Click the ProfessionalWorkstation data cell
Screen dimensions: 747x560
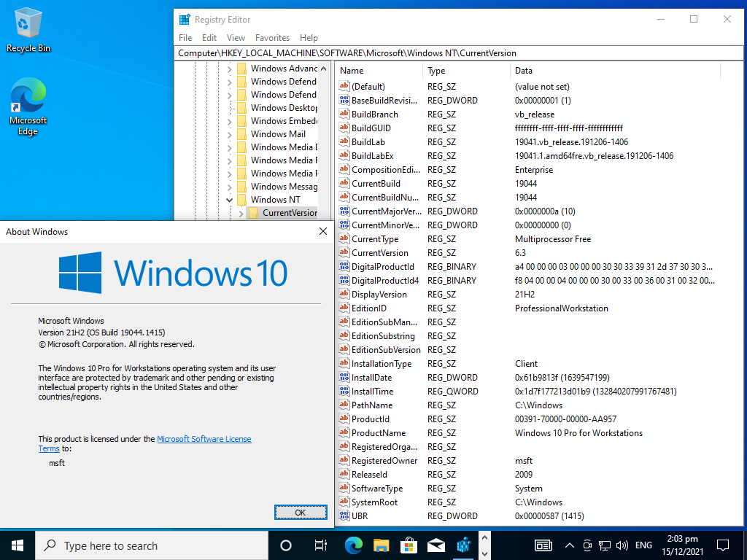(561, 308)
